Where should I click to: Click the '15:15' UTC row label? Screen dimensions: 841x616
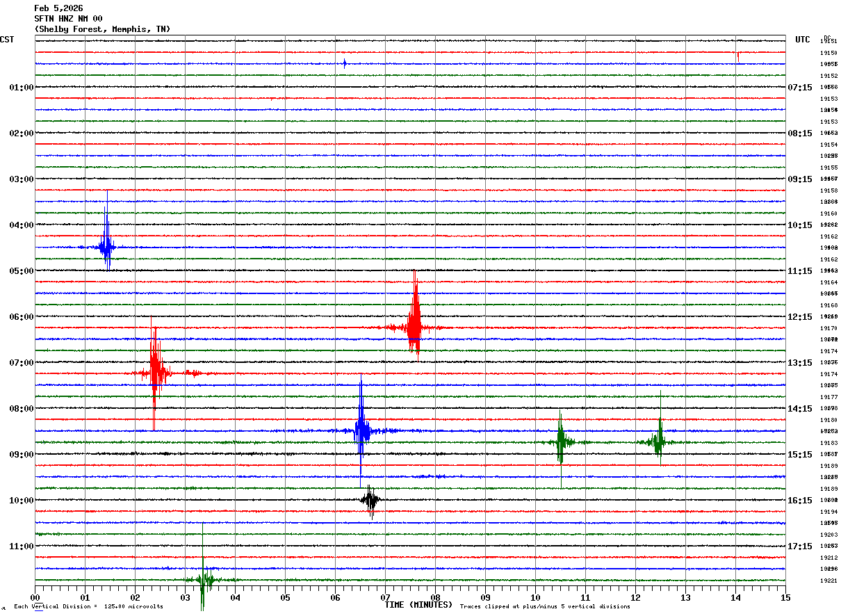coord(800,455)
